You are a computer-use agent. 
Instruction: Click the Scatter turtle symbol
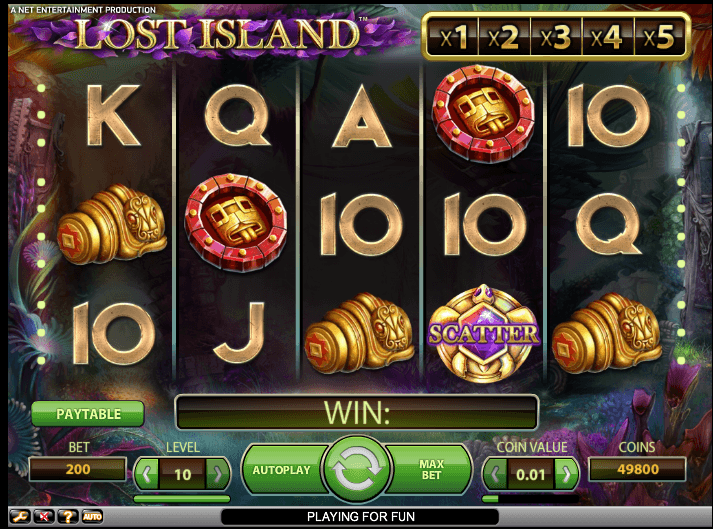pyautogui.click(x=484, y=333)
